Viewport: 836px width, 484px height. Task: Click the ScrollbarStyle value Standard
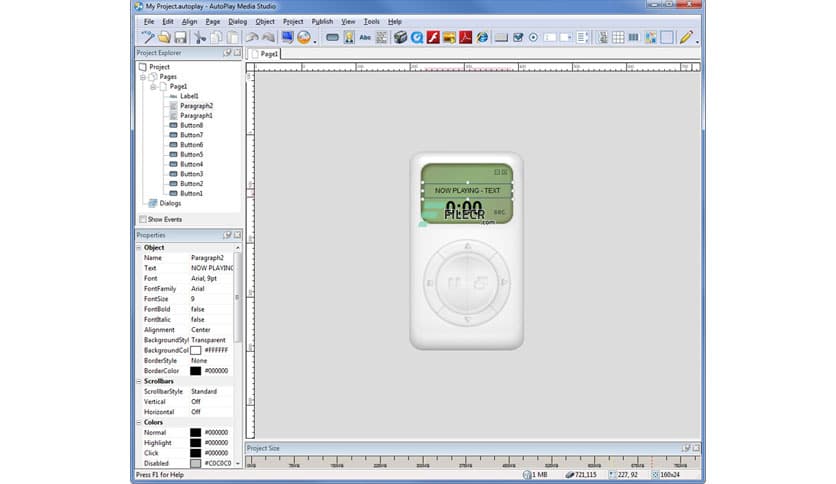(x=204, y=391)
